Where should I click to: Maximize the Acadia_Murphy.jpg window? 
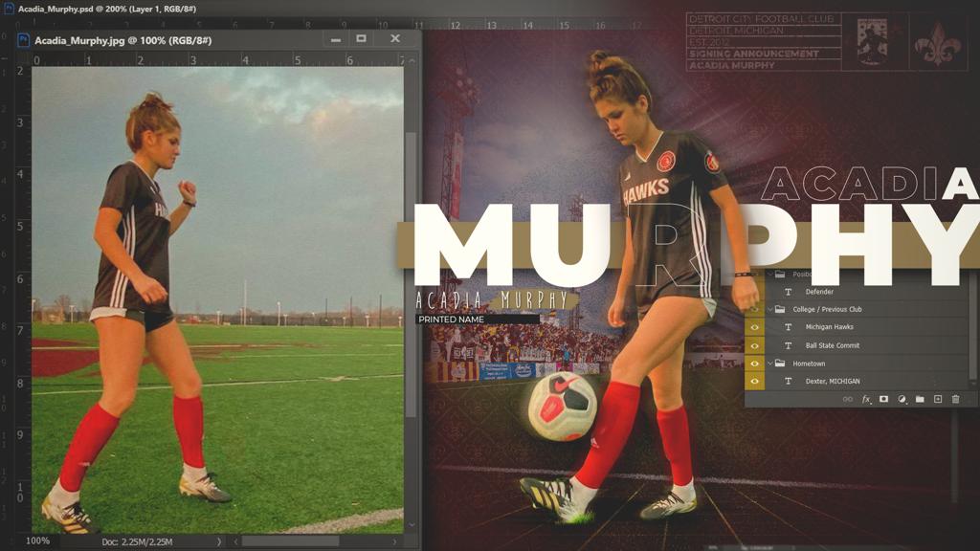click(361, 38)
